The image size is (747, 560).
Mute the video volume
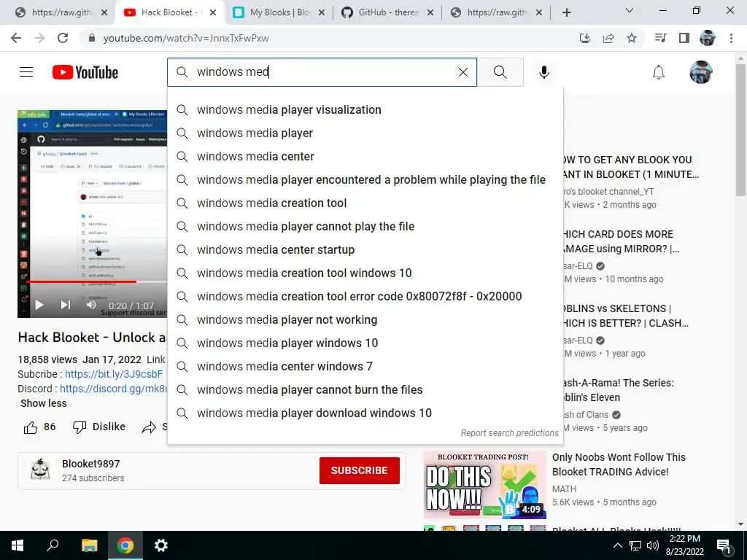tap(91, 306)
